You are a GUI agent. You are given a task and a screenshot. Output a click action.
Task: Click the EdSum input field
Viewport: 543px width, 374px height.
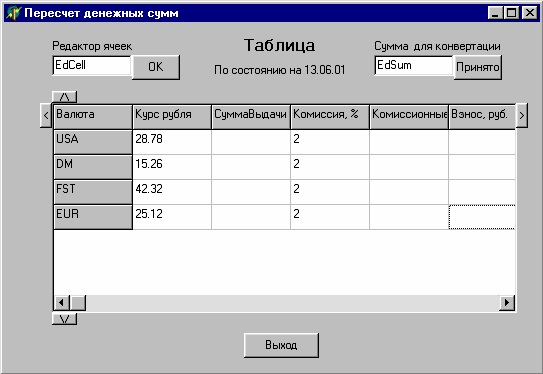[x=414, y=65]
